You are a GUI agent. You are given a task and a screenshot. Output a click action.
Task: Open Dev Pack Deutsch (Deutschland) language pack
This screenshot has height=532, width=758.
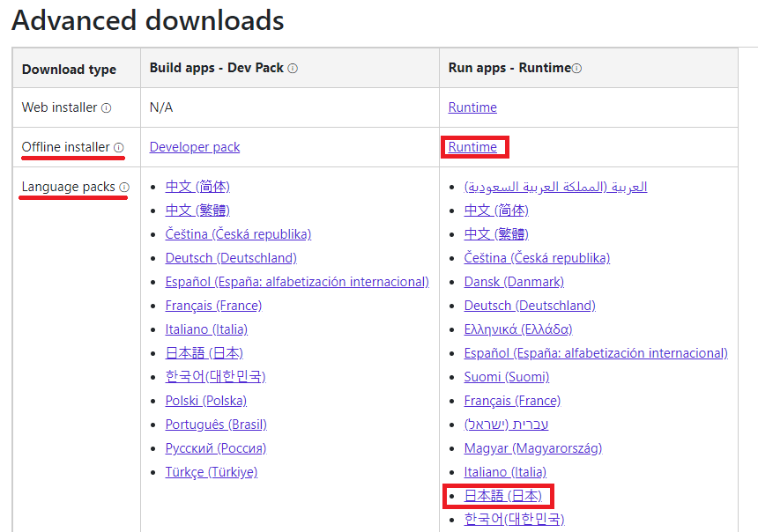point(231,258)
